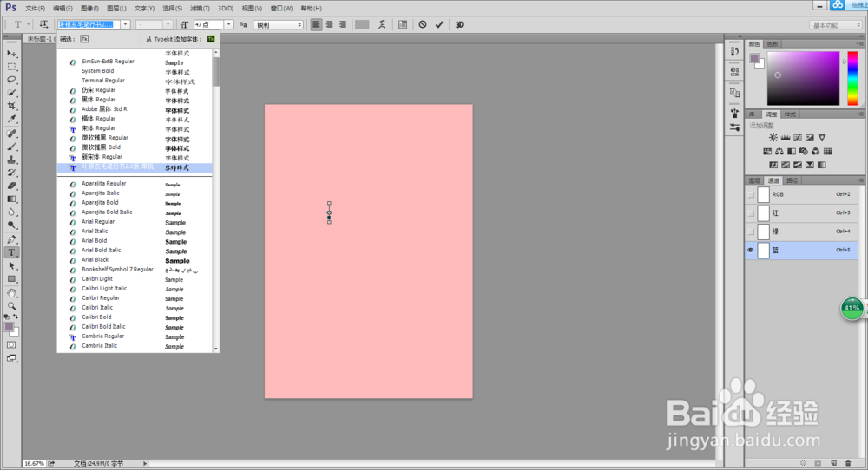Viewport: 868px width, 470px height.
Task: Select the Pen tool
Action: [11, 239]
